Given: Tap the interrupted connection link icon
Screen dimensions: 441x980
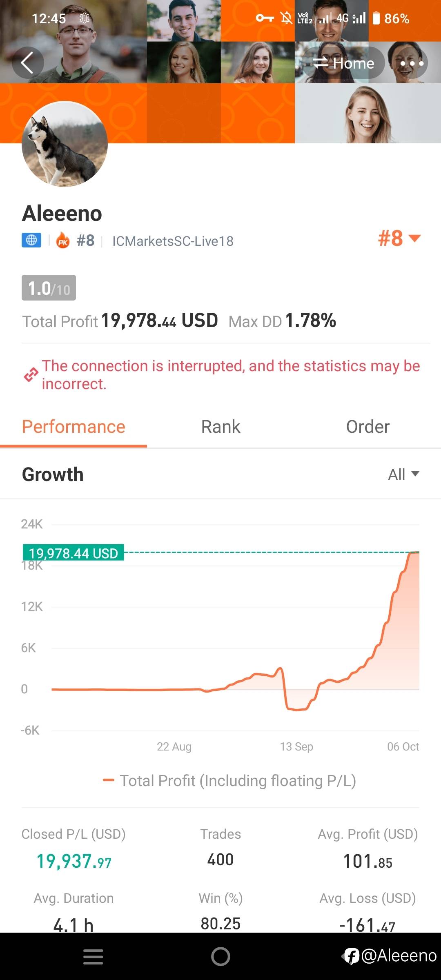Looking at the screenshot, I should tap(31, 375).
